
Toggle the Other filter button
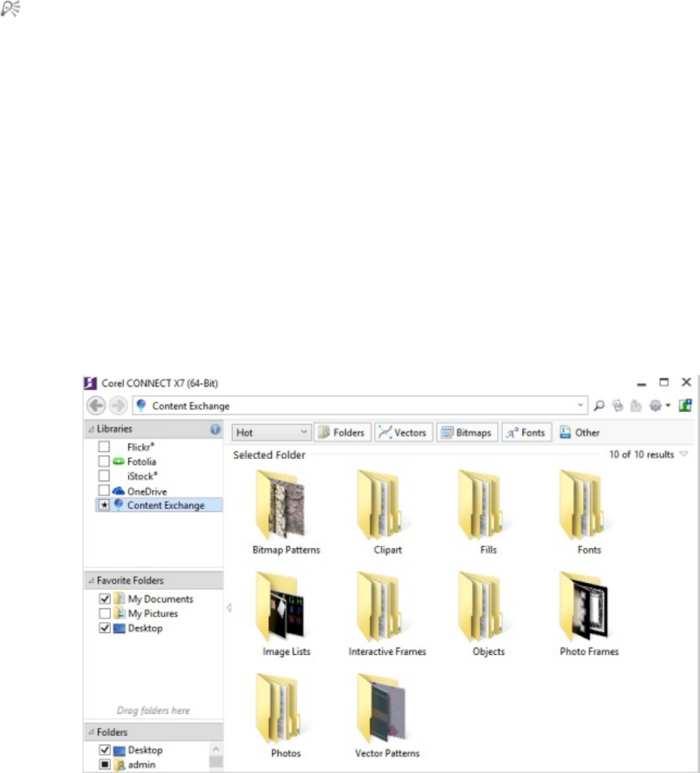click(580, 432)
